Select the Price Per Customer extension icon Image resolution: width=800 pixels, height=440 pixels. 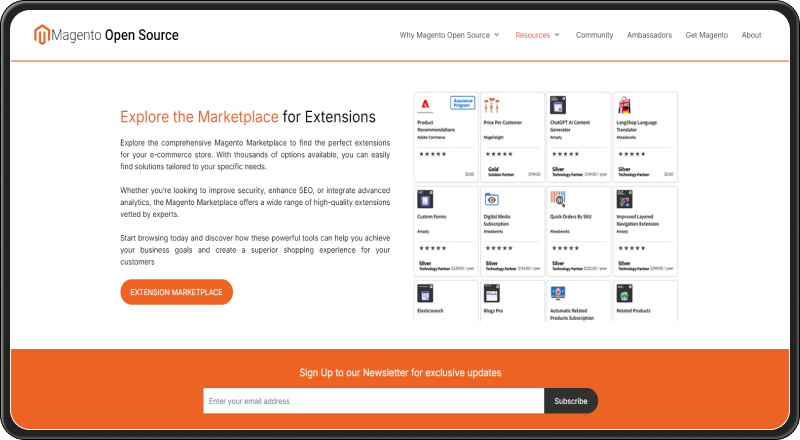491,105
